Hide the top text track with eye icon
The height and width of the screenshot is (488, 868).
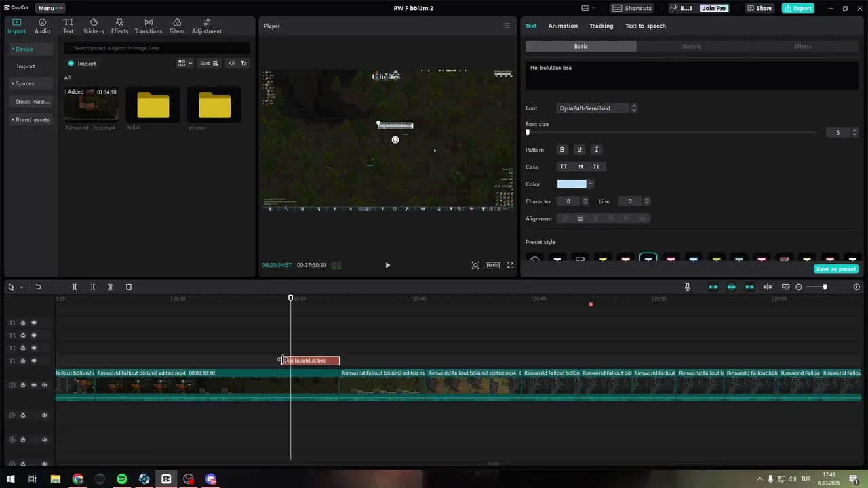click(34, 323)
